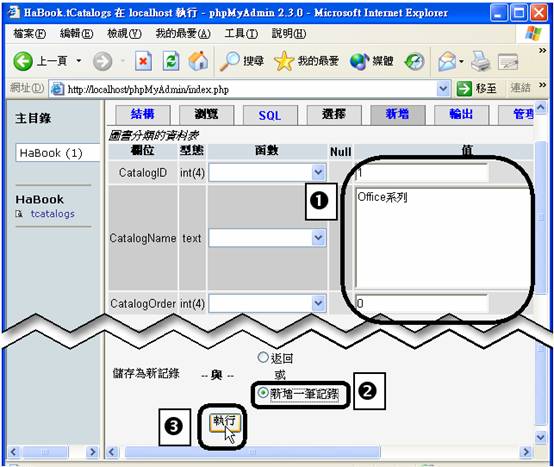Switch to the 輸出 export tab
This screenshot has height=467, width=554.
[x=461, y=115]
